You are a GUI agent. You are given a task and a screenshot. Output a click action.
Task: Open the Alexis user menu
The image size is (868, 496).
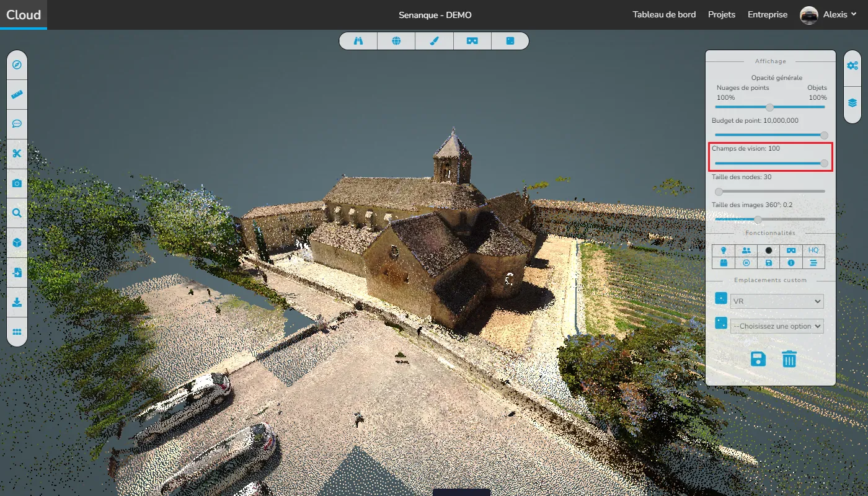pos(839,14)
